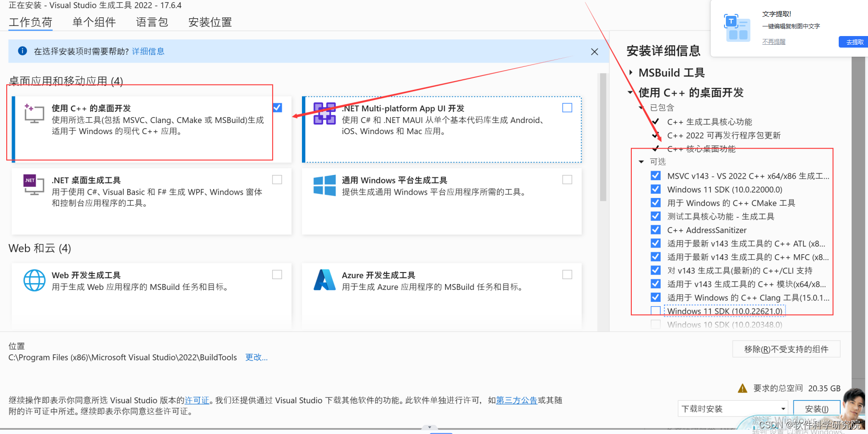Click the .NET 桌面生成工具 icon
868x434 pixels.
pos(34,185)
